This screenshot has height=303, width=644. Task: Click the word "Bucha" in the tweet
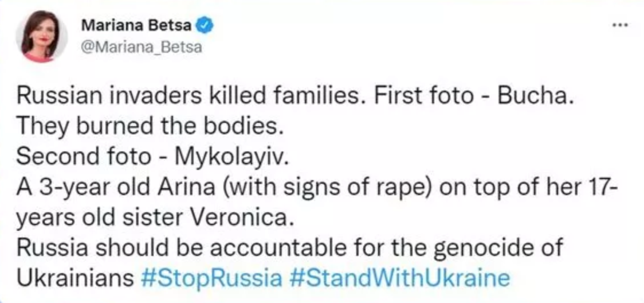533,96
